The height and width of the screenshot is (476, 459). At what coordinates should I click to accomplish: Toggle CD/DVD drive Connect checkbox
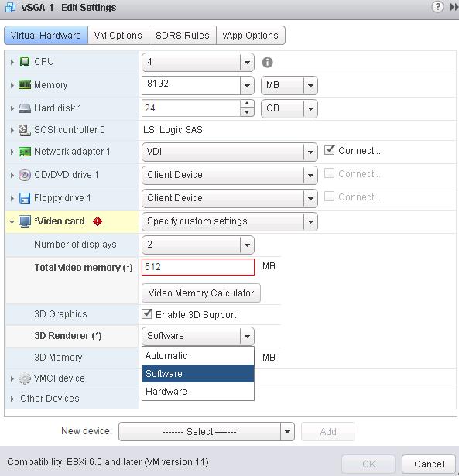[330, 173]
